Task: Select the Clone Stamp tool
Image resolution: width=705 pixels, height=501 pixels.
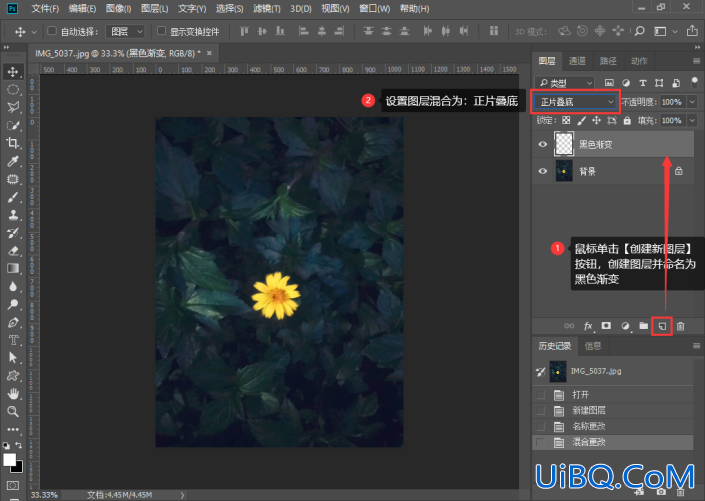Action: tap(13, 215)
